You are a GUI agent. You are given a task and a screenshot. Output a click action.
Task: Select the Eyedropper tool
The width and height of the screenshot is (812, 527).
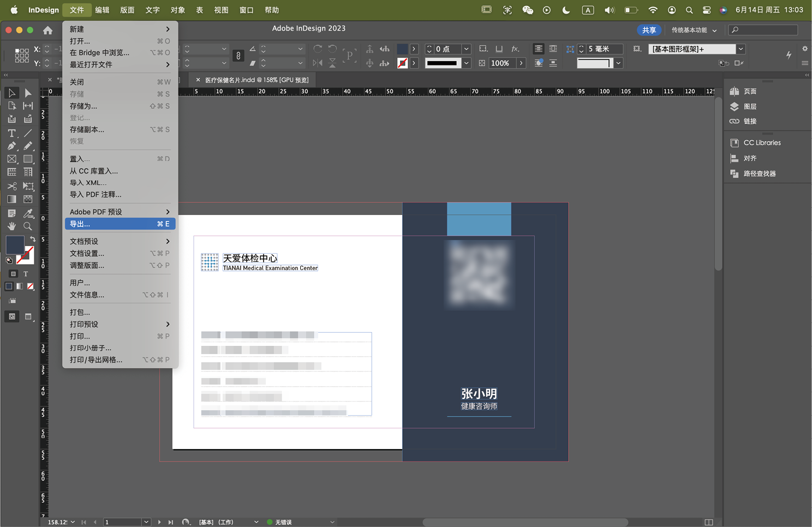click(28, 213)
